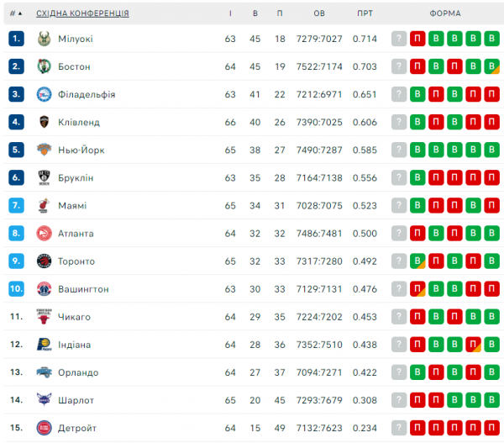
Task: Click Milwaukee's grey question-mark form badge
Action: point(399,39)
